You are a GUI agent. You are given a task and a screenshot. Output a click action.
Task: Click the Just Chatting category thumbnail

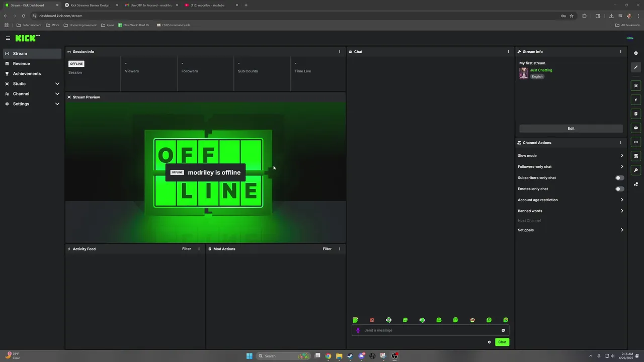point(524,73)
